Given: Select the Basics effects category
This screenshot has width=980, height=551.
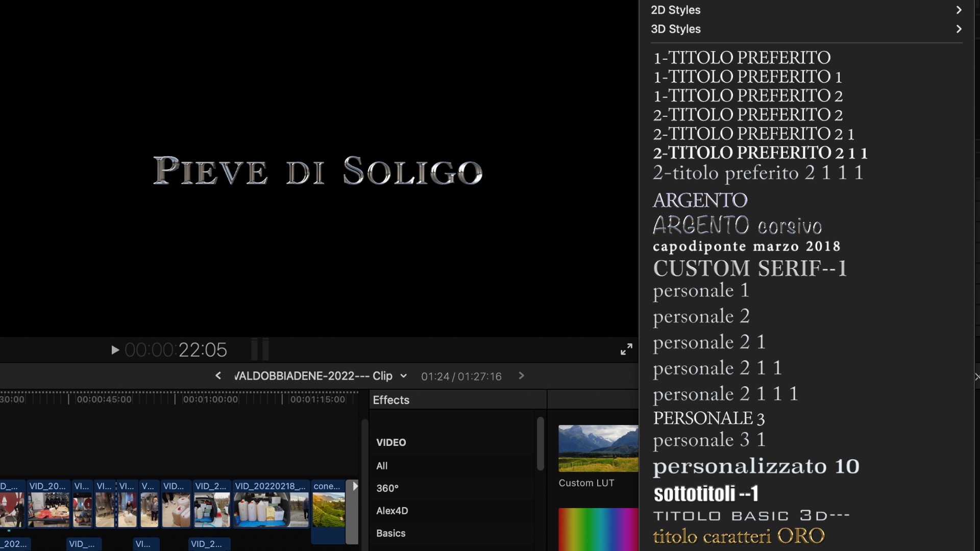Looking at the screenshot, I should point(391,533).
